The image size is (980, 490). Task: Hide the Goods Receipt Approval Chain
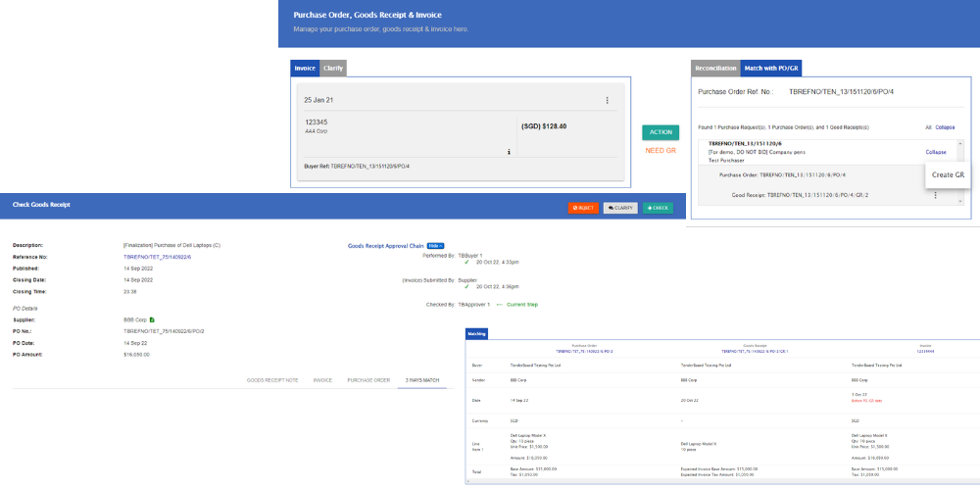436,246
